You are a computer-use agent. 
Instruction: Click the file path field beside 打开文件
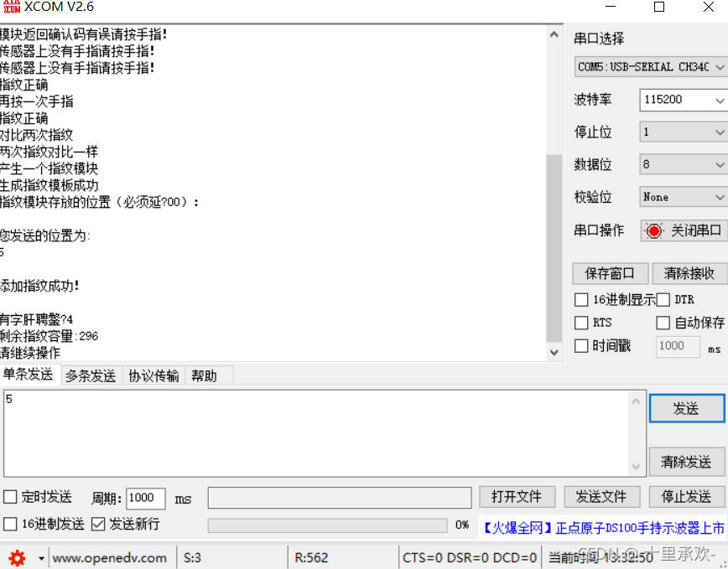point(340,498)
